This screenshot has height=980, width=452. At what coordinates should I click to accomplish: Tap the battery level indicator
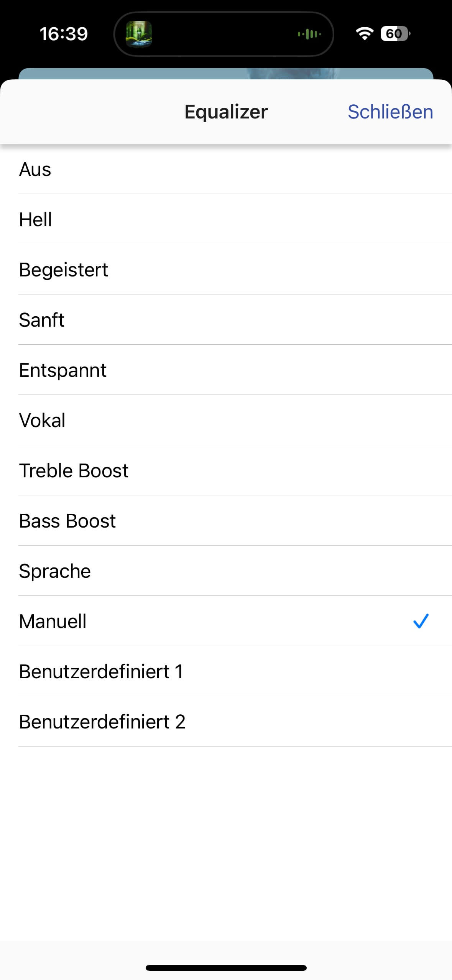pyautogui.click(x=394, y=34)
